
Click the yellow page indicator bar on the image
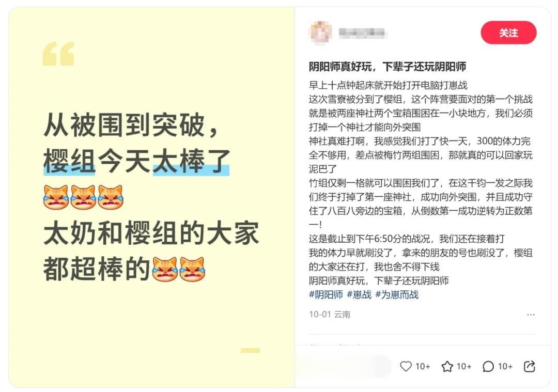tap(250, 350)
